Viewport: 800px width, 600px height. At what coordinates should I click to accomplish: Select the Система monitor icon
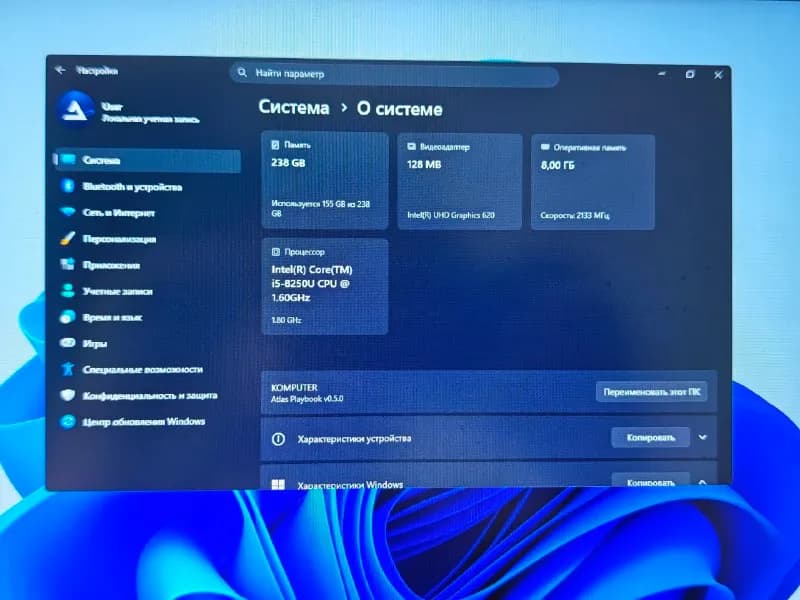68,160
